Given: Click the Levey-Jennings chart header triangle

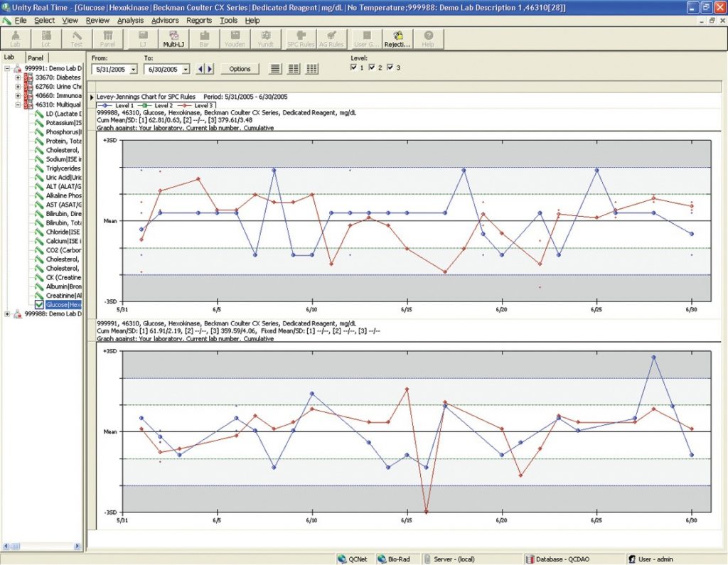Looking at the screenshot, I should (x=92, y=97).
